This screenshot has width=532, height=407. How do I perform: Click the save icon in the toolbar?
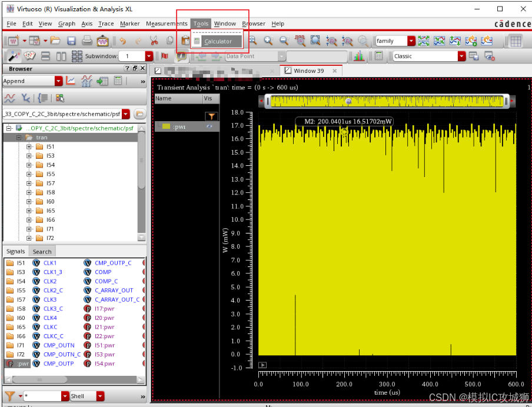pos(71,41)
